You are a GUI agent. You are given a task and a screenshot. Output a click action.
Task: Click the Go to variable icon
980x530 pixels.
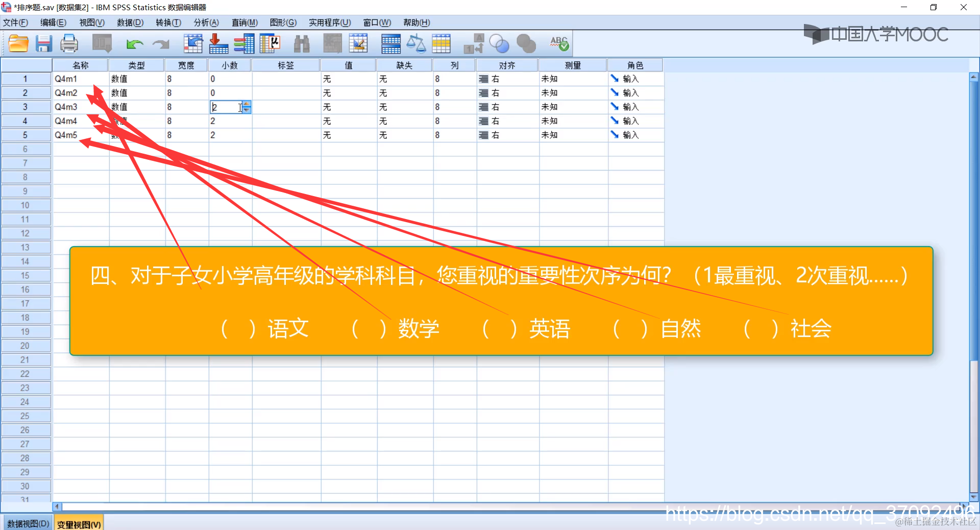click(218, 44)
